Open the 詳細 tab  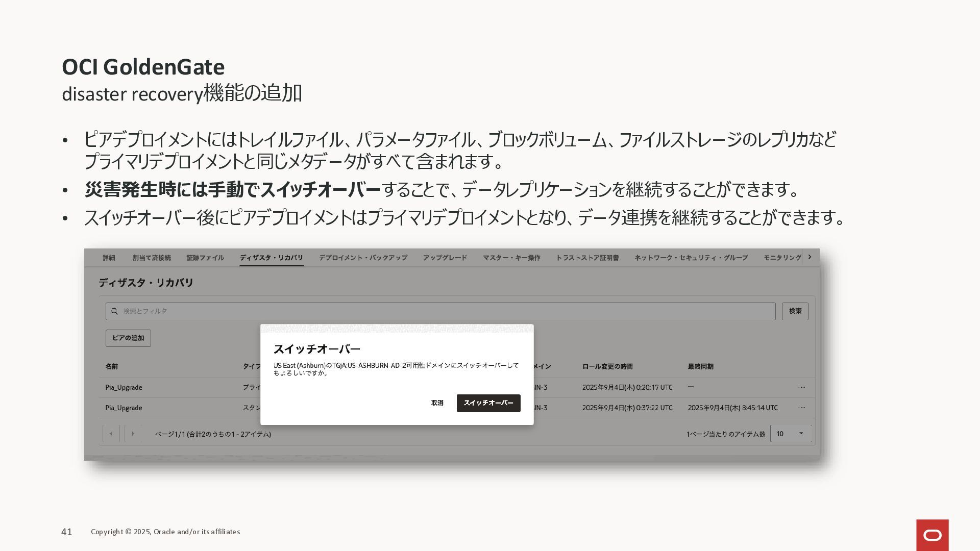click(109, 258)
